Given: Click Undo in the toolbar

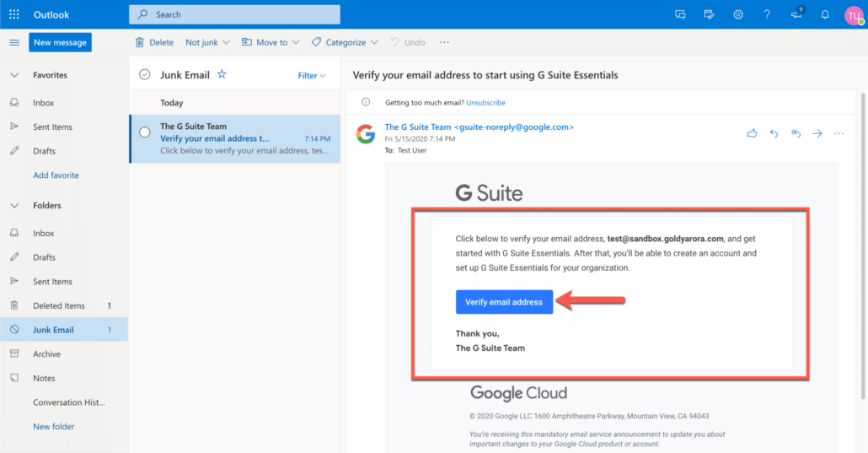Looking at the screenshot, I should click(408, 42).
